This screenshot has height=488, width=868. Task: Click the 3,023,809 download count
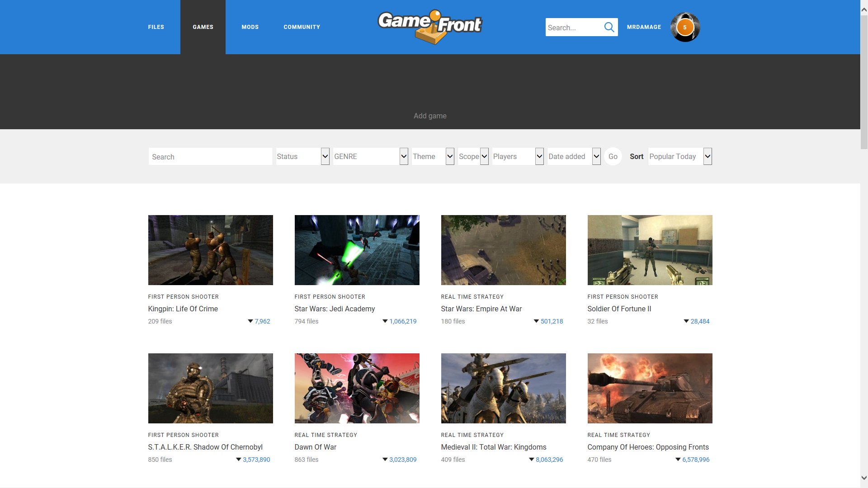[x=403, y=460]
